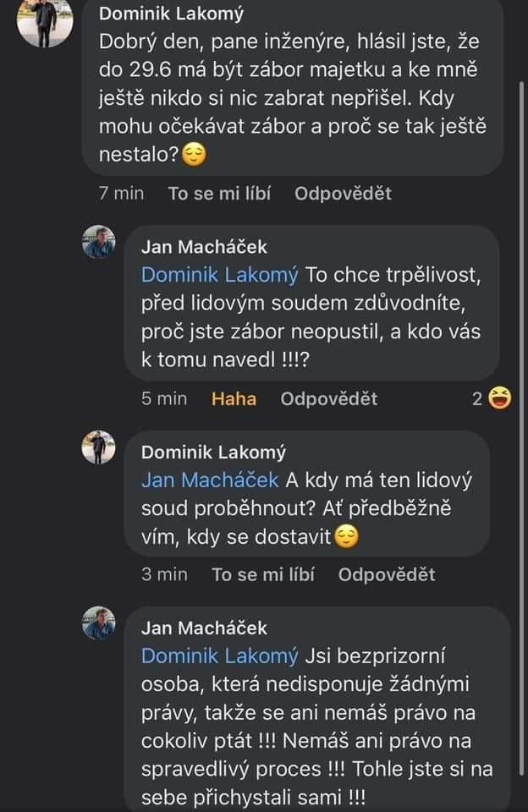Click the blue "Dominik Lakomý" mention in first reply
528x812 pixels.
coord(220,275)
